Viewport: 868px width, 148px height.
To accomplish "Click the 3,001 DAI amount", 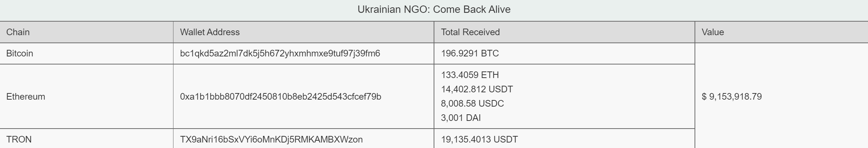I will [x=461, y=118].
